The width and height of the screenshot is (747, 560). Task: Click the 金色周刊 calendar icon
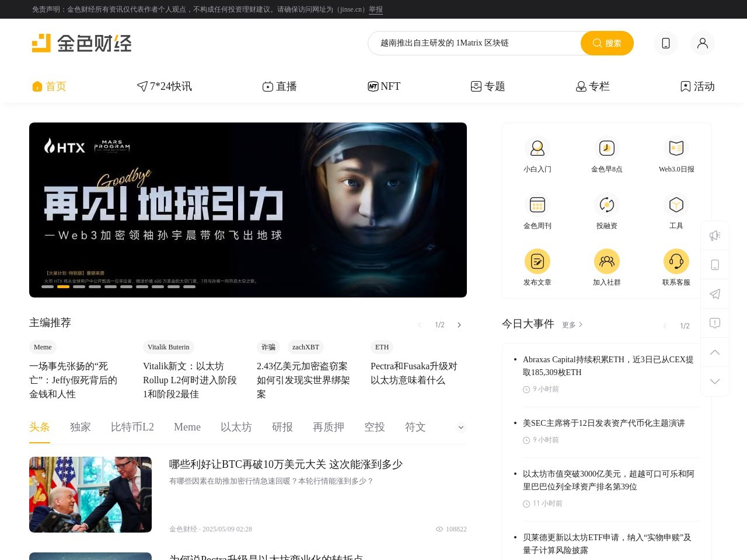point(537,205)
